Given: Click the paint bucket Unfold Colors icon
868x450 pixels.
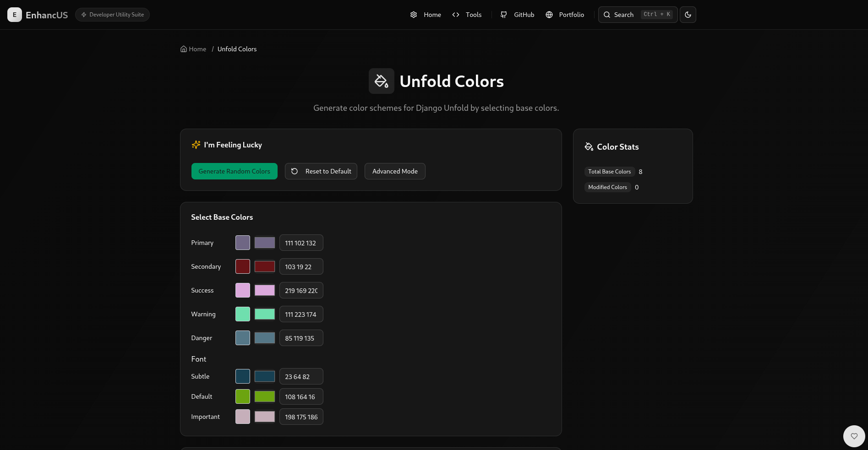Looking at the screenshot, I should [381, 81].
